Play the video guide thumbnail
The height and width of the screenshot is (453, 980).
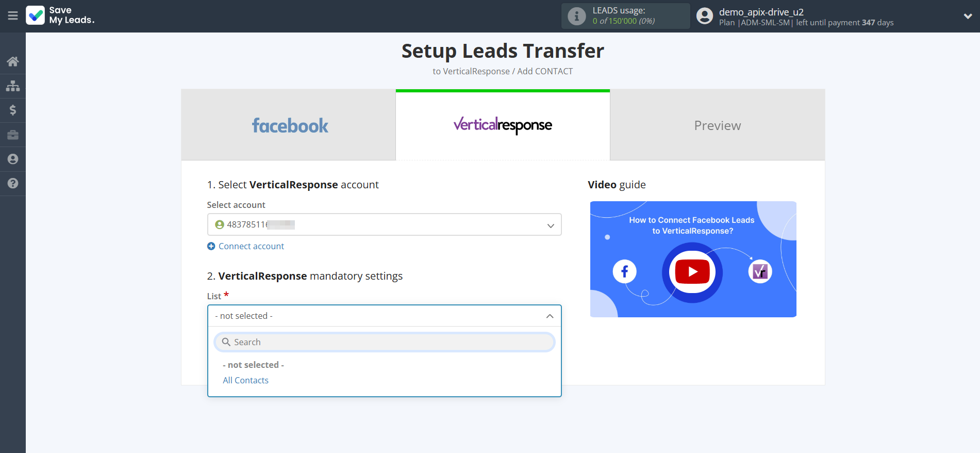pyautogui.click(x=692, y=271)
